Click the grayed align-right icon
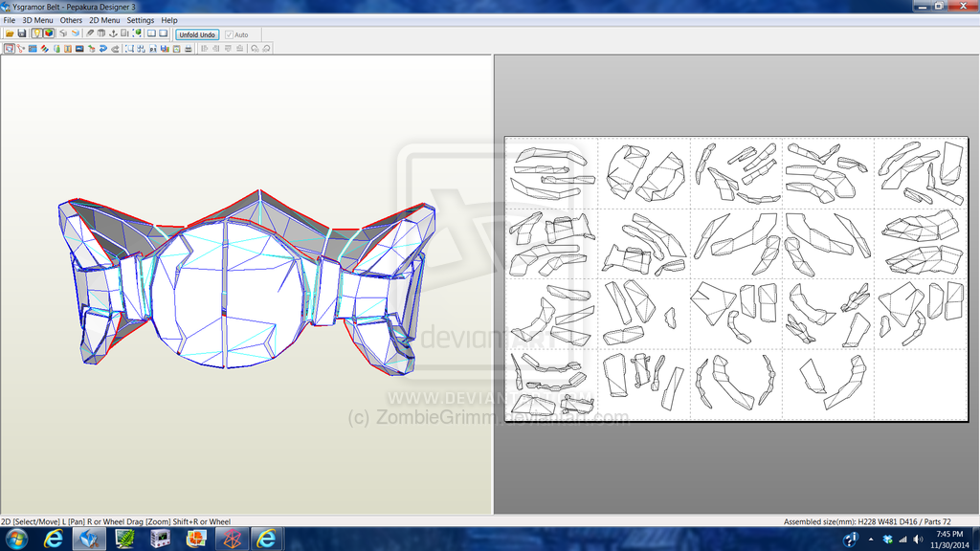Screen dimensions: 980x551 pyautogui.click(x=216, y=48)
